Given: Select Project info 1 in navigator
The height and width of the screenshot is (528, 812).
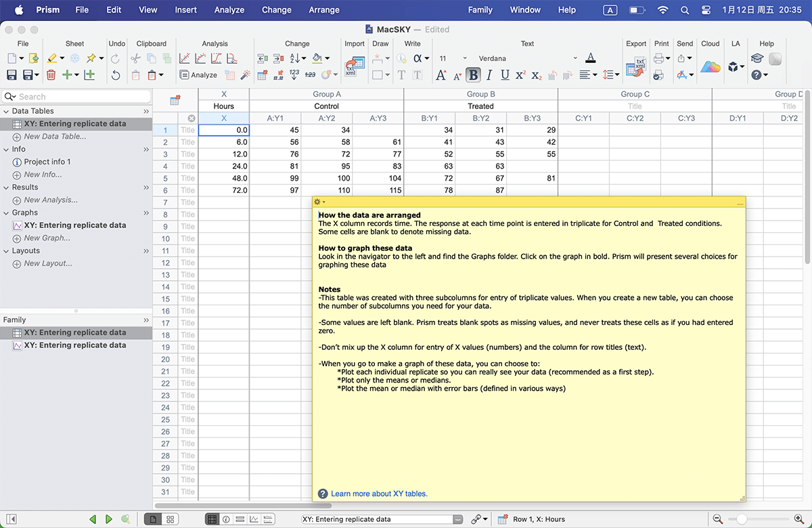Looking at the screenshot, I should [47, 162].
